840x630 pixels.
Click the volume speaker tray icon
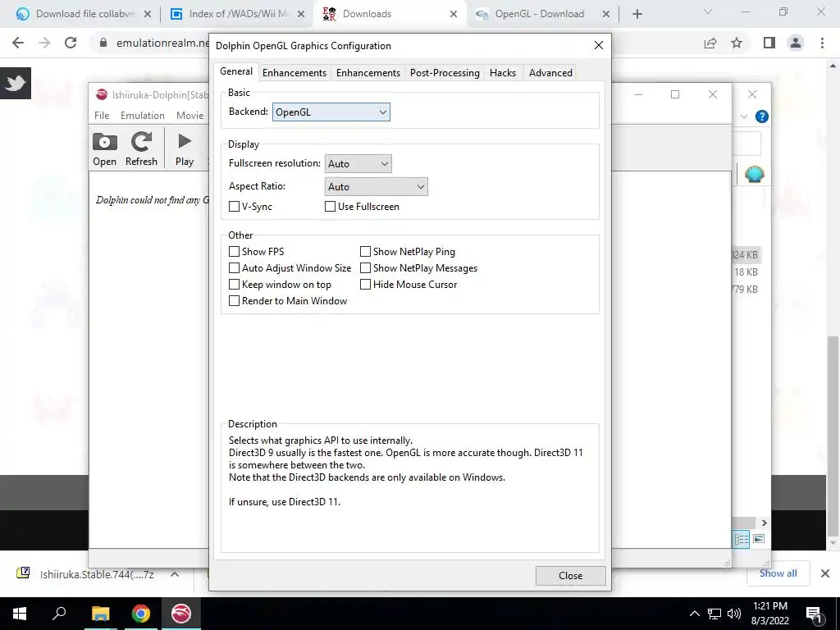[x=734, y=614]
